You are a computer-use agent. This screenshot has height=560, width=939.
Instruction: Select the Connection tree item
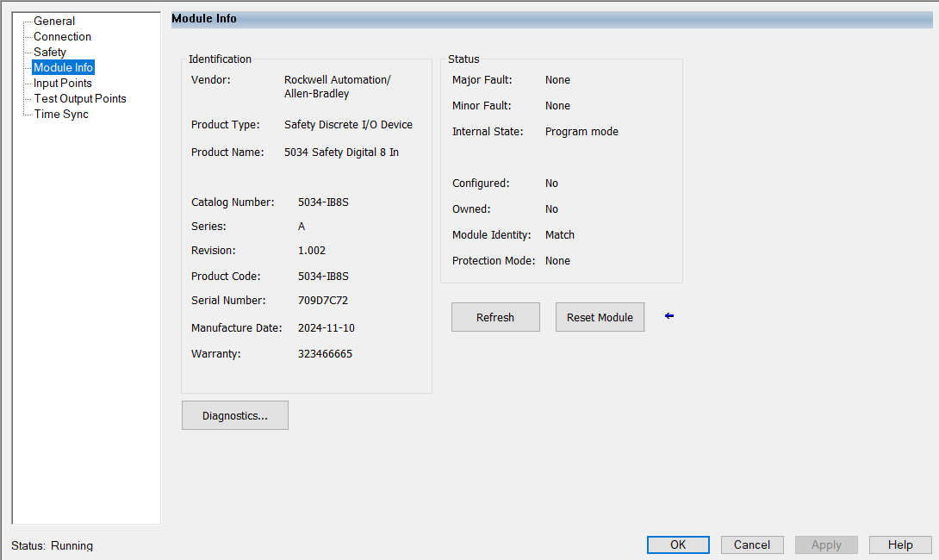62,36
